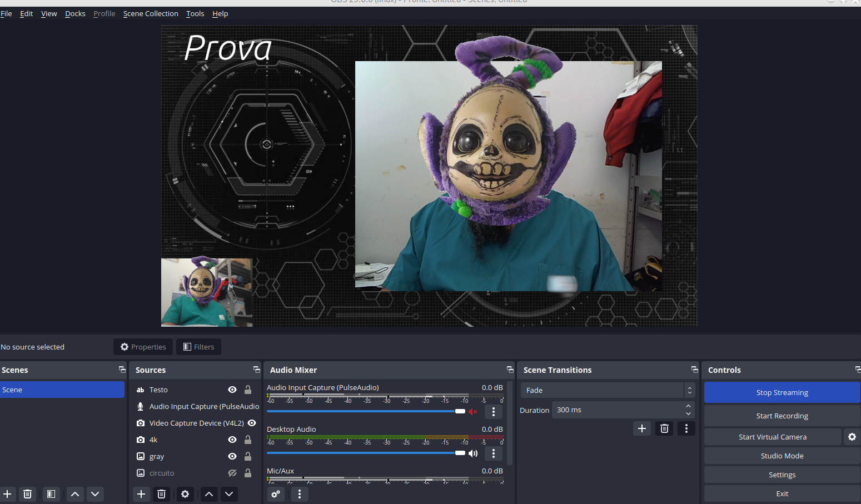Viewport: 861px width, 504px height.
Task: Mute Desktop Audio speaker icon
Action: (473, 453)
